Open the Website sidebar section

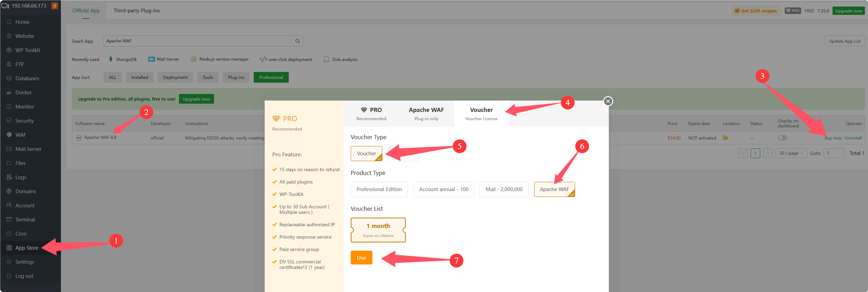pos(24,36)
